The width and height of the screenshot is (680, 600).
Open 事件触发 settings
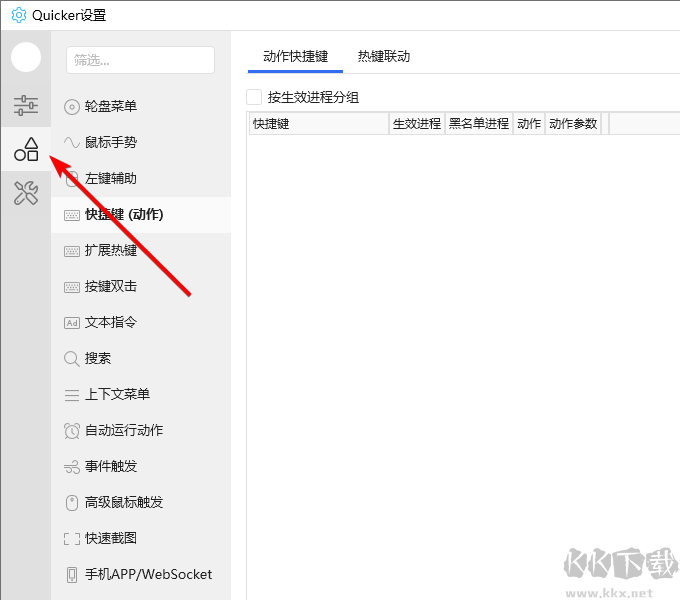(141, 466)
